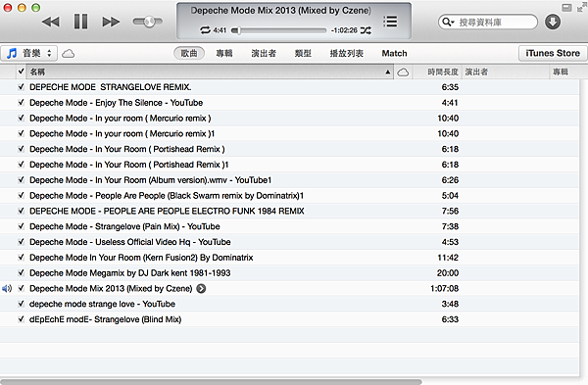The image size is (588, 385).
Task: Uncheck Enjoy The Silence - YouTube checkbox
Action: pos(21,102)
